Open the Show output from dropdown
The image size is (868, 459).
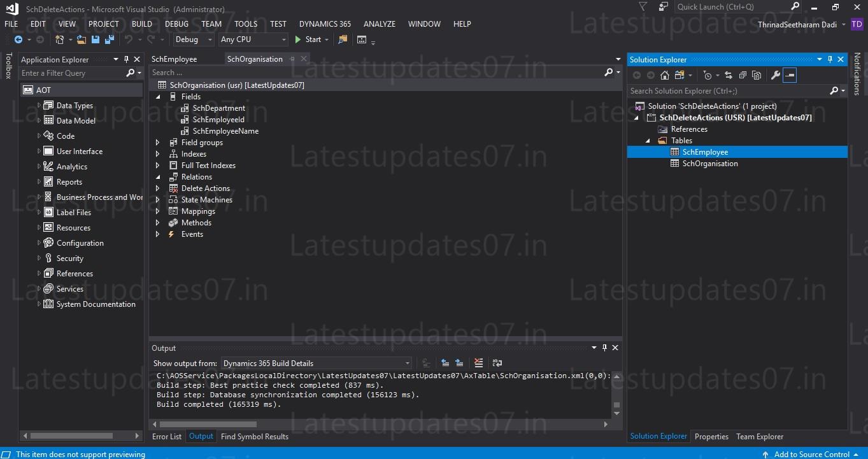coord(317,364)
